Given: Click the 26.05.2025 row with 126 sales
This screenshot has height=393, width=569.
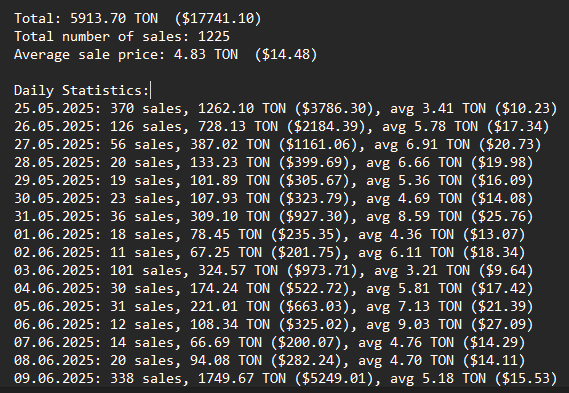Looking at the screenshot, I should click(x=282, y=127).
